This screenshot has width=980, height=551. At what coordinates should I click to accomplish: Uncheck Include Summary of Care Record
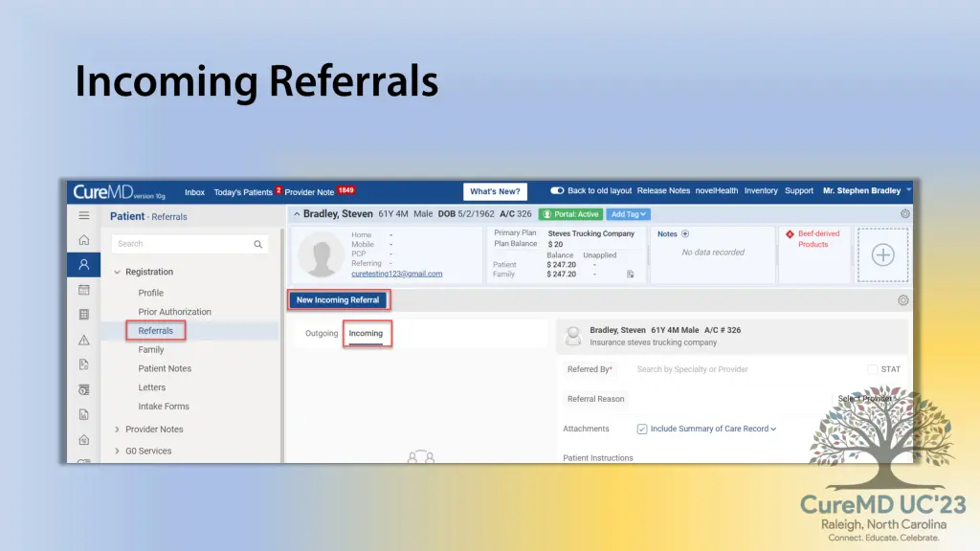click(x=642, y=430)
